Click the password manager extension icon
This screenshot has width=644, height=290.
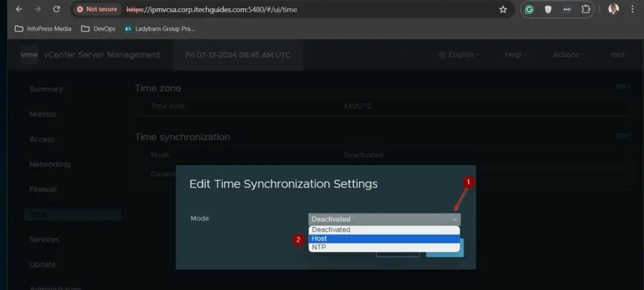pyautogui.click(x=567, y=9)
